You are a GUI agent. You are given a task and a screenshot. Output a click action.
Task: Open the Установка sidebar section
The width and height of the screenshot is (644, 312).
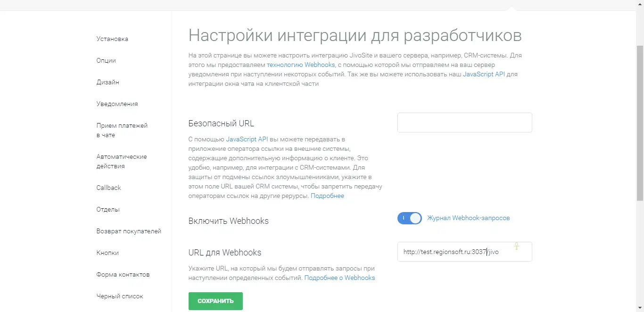coord(112,39)
